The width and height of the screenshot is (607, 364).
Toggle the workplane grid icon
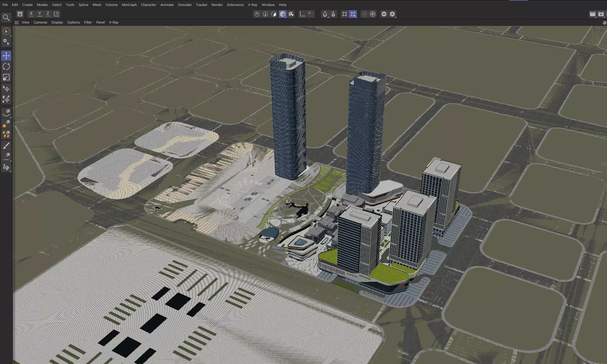[345, 14]
